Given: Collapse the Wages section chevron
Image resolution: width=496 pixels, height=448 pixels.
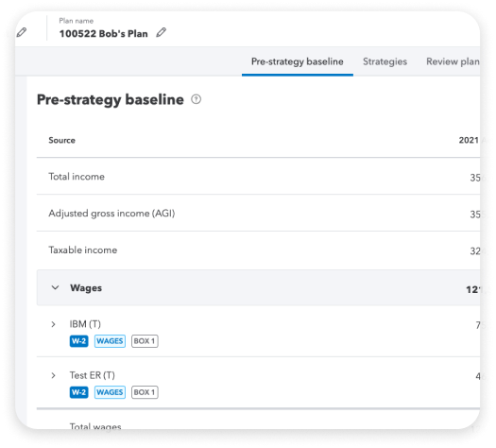Looking at the screenshot, I should tap(55, 287).
